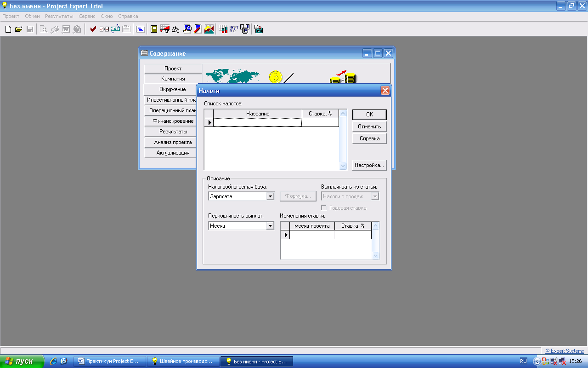Toggle the Годовая ставка checkbox

(x=325, y=208)
